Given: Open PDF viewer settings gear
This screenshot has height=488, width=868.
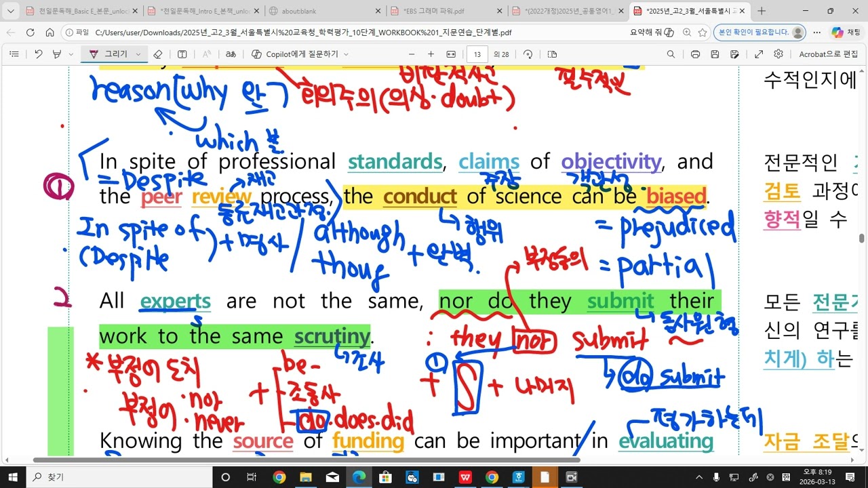Looking at the screenshot, I should click(x=778, y=54).
